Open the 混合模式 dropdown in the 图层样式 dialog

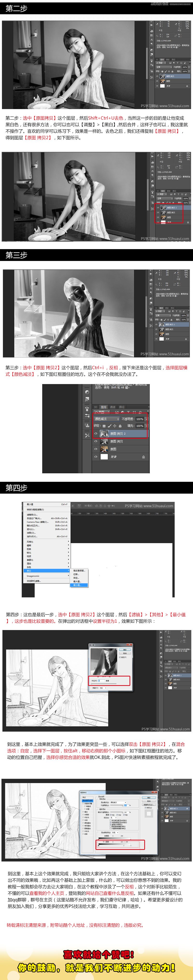(x=118, y=802)
